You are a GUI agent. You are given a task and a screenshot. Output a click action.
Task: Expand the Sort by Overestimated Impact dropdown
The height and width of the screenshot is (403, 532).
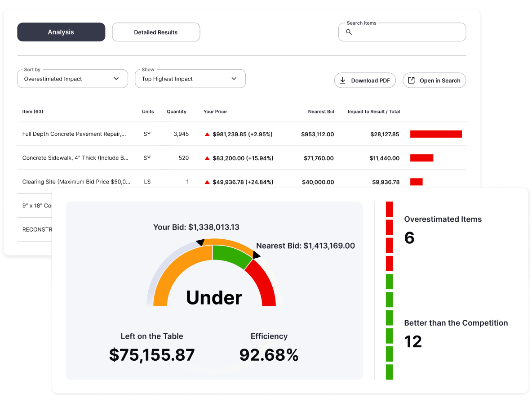(72, 79)
